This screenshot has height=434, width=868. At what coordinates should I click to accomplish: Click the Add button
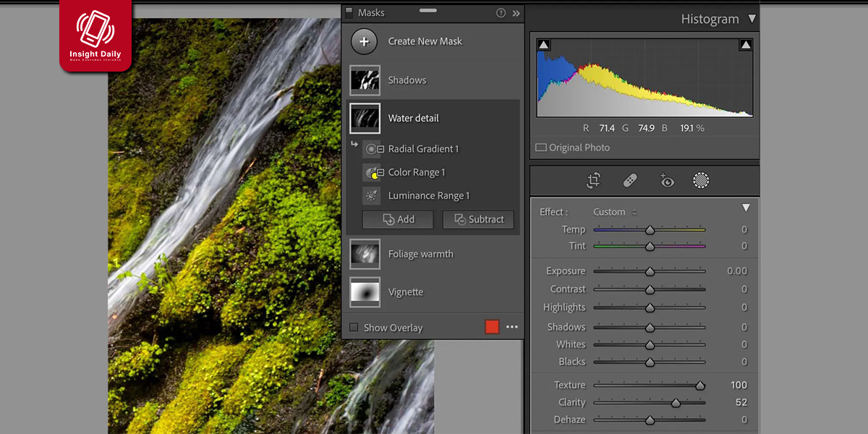point(398,219)
